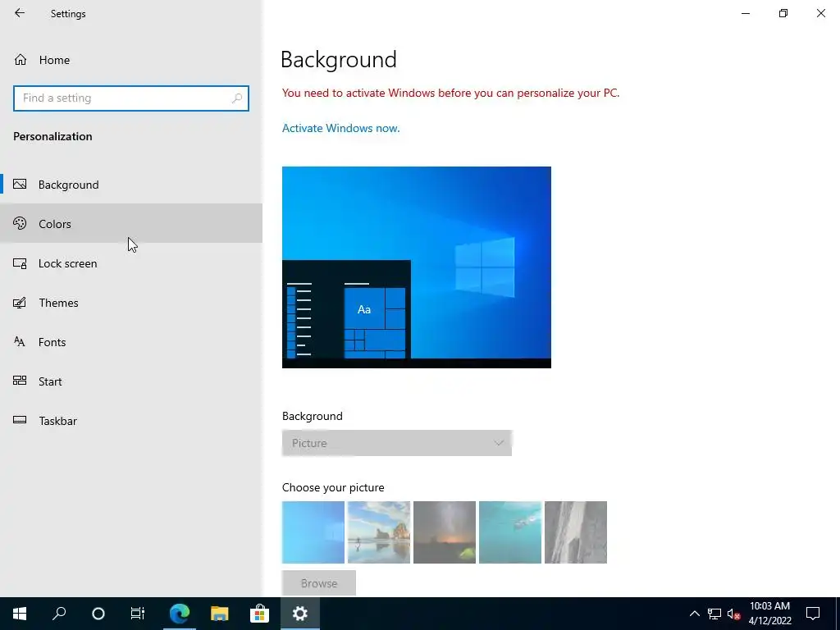840x630 pixels.
Task: Go back using the Settings back arrow
Action: (x=20, y=13)
